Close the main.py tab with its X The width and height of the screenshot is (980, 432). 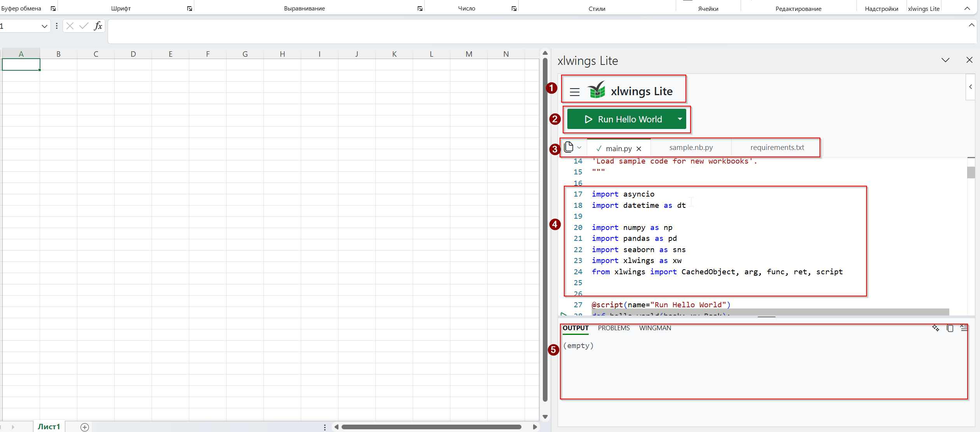pyautogui.click(x=639, y=149)
